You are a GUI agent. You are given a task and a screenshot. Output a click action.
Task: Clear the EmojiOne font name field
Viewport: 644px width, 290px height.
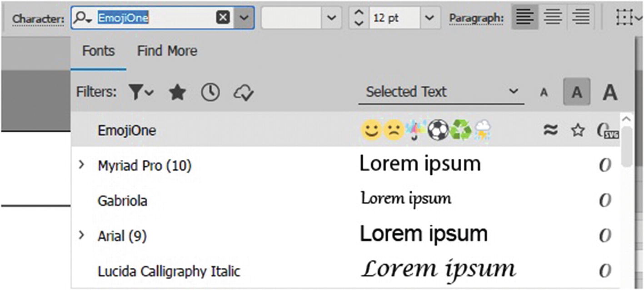pos(222,18)
